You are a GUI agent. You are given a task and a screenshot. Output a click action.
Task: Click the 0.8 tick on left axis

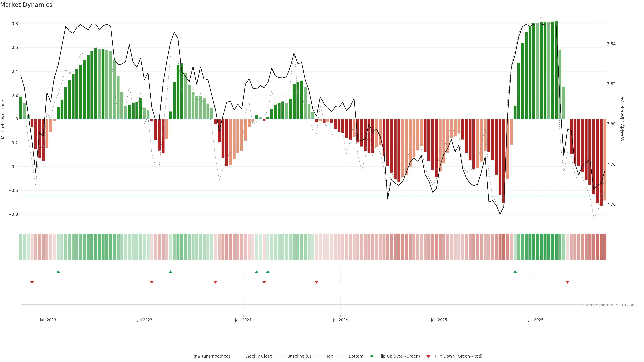(15, 24)
